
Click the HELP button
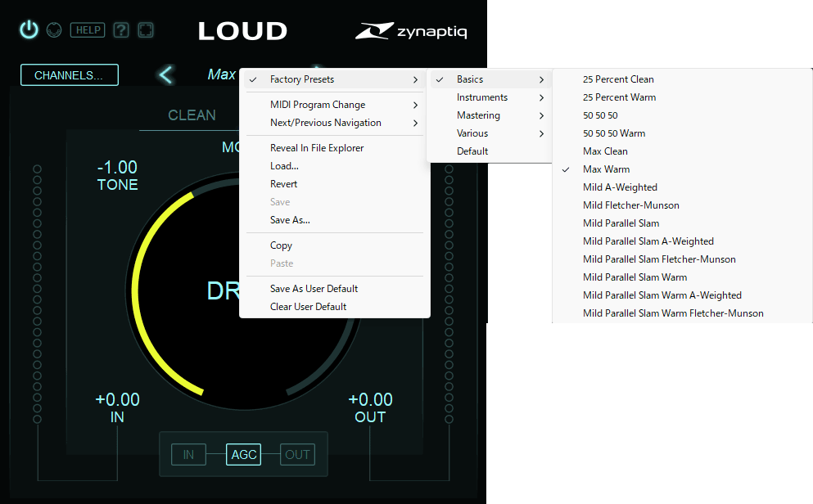pos(88,30)
